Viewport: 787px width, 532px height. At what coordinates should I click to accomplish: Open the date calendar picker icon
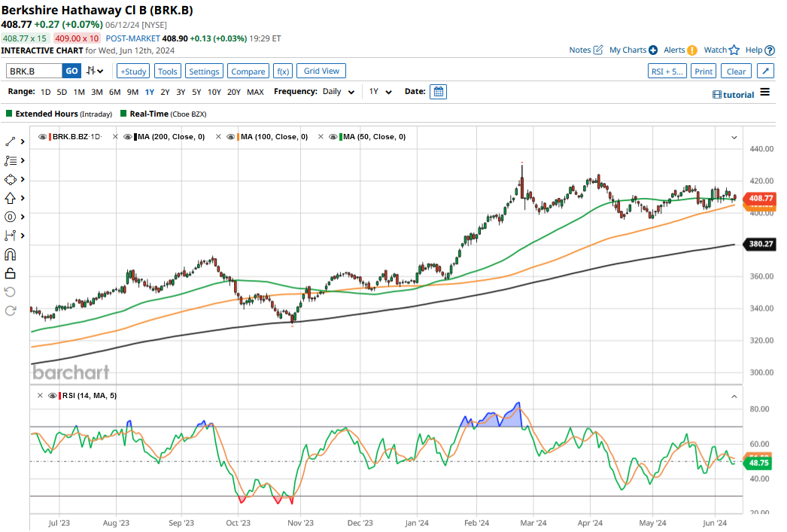pyautogui.click(x=439, y=92)
